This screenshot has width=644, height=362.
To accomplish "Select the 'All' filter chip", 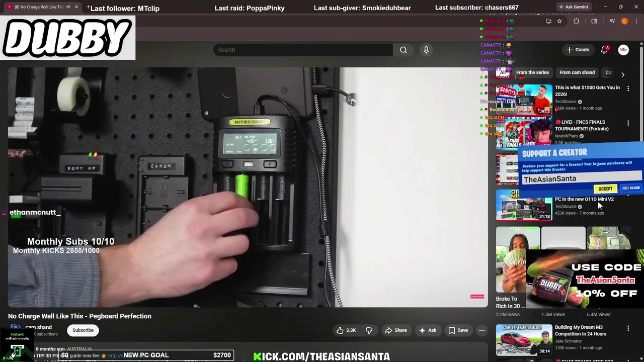I will pyautogui.click(x=502, y=72).
